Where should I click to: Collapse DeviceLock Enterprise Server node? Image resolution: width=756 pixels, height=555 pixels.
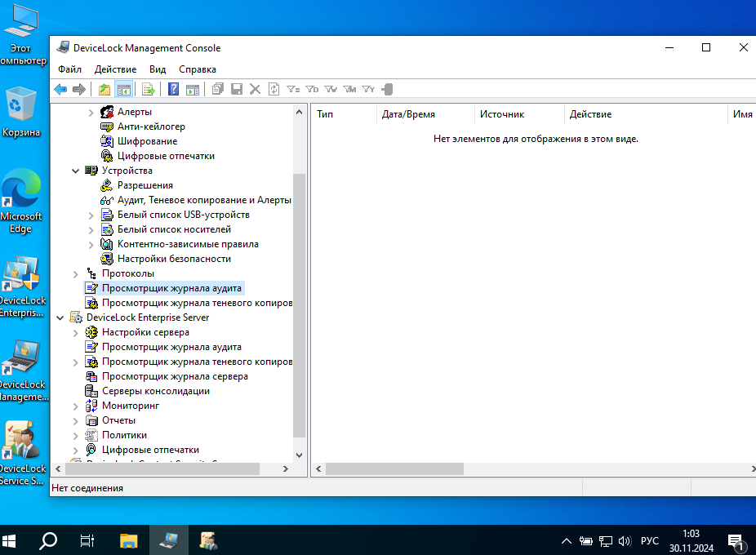tap(60, 317)
